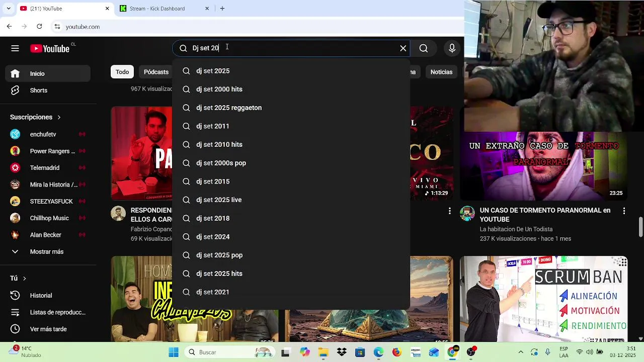Open the Power Rangers channel subscription
Screen dimensions: 644x362
click(x=48, y=151)
